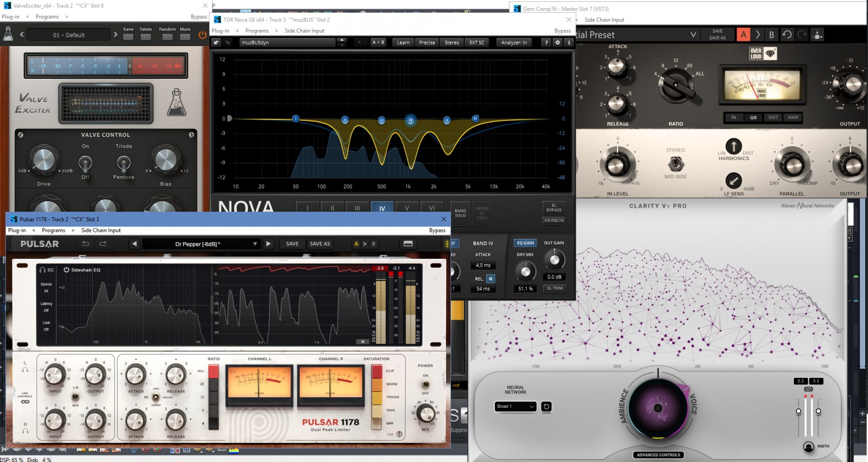The width and height of the screenshot is (868, 462).
Task: Click Harmonics arrow knob in Gem Comp76
Action: point(733,146)
